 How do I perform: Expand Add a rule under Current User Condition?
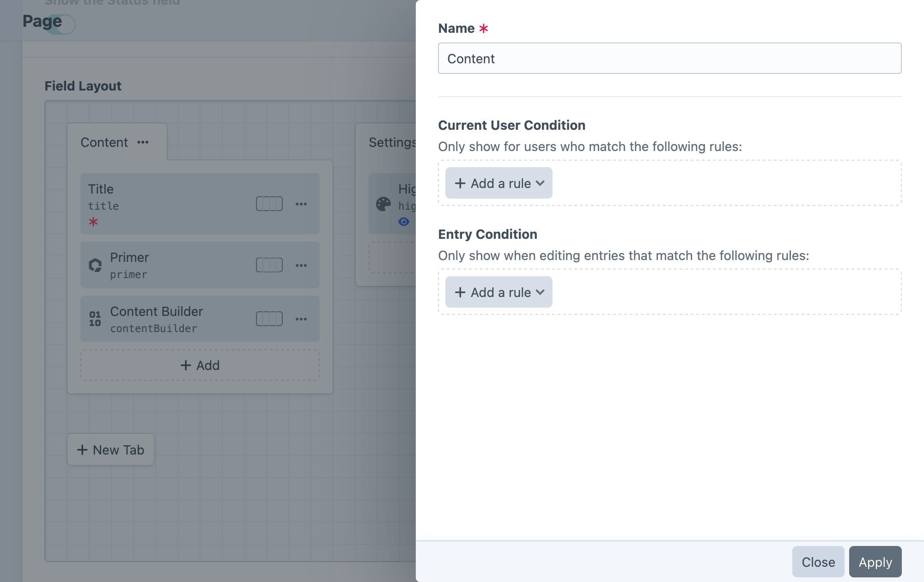pos(498,183)
